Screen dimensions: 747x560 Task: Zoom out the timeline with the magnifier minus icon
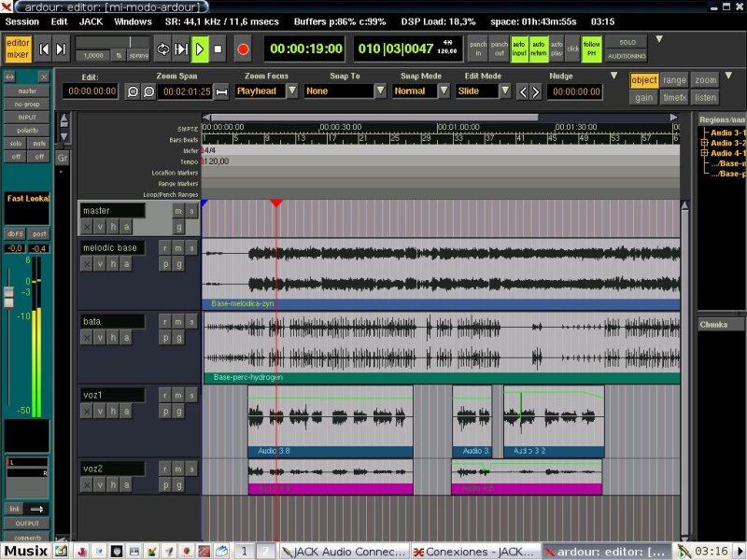[133, 91]
